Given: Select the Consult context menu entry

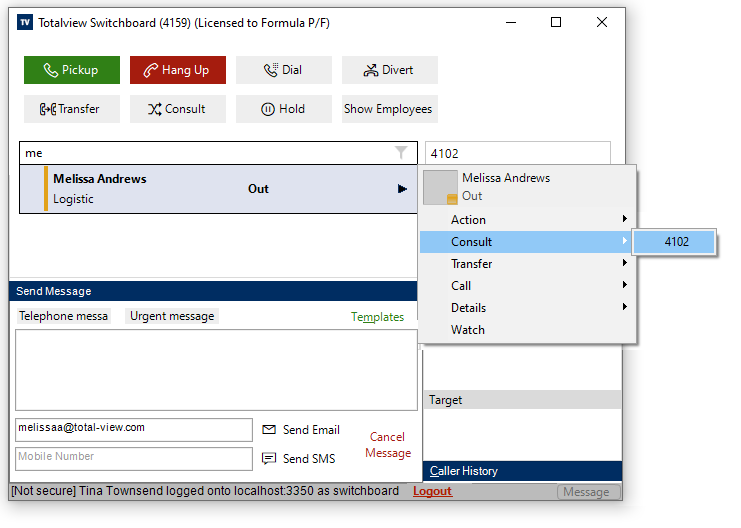Looking at the screenshot, I should (x=527, y=242).
